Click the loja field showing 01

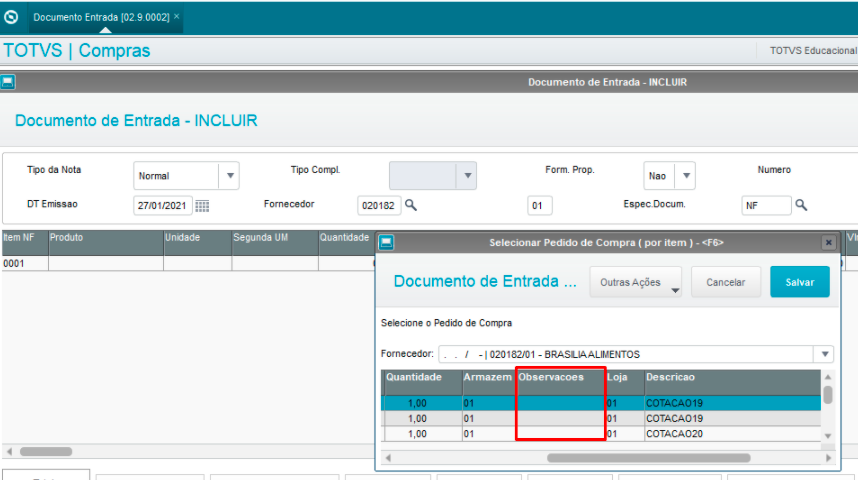pos(540,206)
